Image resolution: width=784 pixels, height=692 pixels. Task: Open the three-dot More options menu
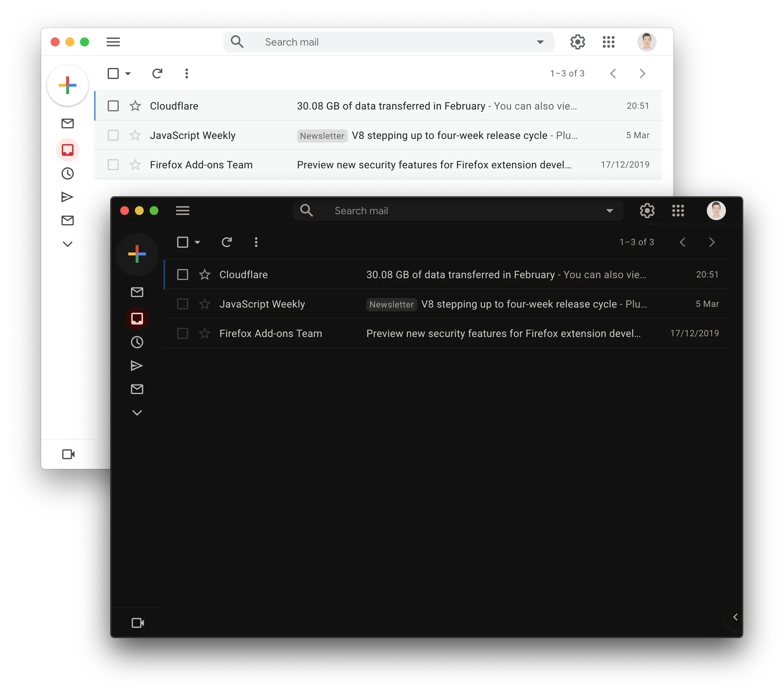click(x=256, y=242)
